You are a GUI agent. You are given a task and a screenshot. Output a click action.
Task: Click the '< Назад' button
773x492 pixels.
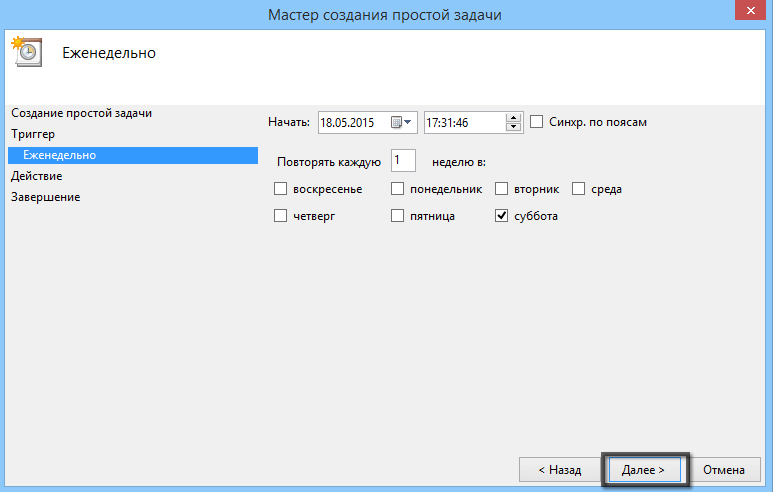pyautogui.click(x=560, y=470)
